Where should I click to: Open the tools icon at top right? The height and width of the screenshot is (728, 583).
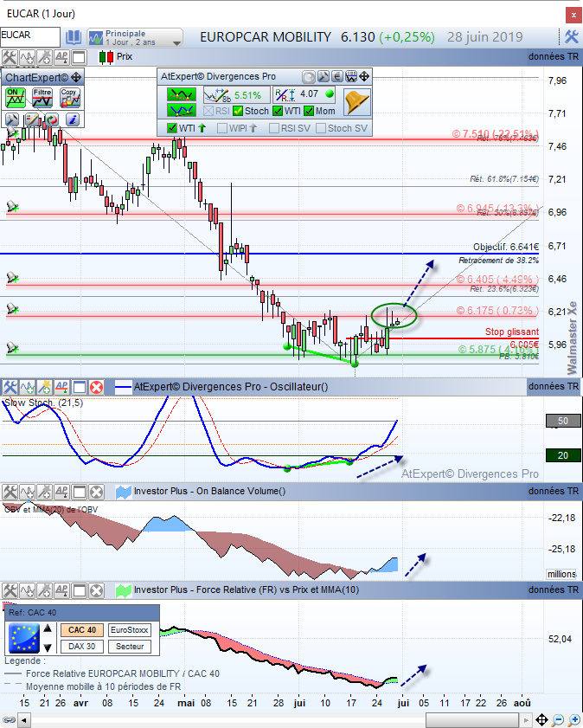572,36
